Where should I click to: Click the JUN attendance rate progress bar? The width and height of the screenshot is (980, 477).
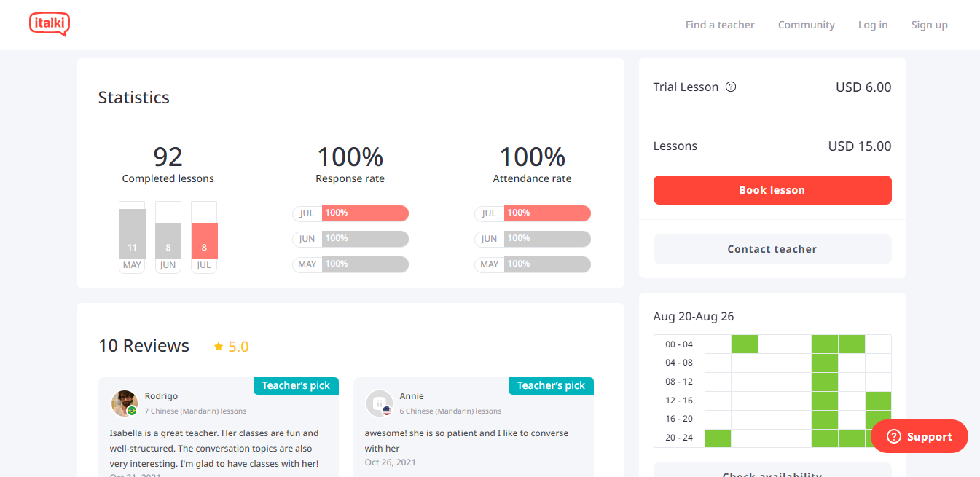[x=546, y=239]
